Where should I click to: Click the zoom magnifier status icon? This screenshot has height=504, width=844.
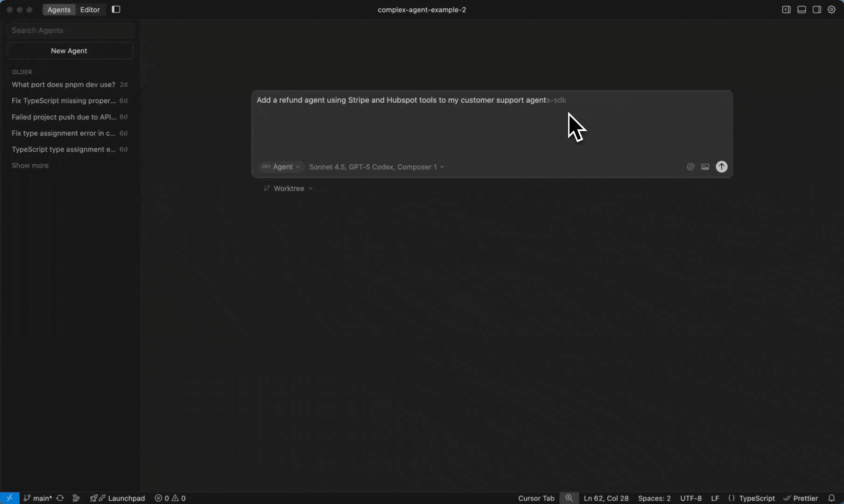click(569, 498)
